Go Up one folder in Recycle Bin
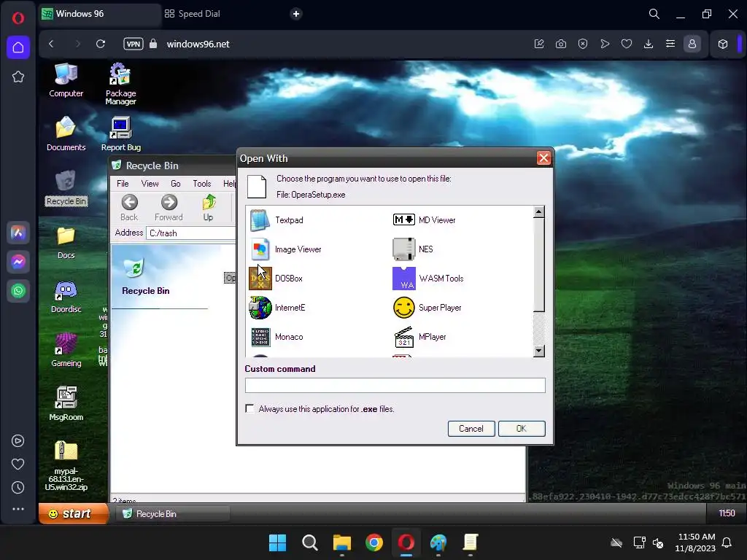 pos(208,208)
